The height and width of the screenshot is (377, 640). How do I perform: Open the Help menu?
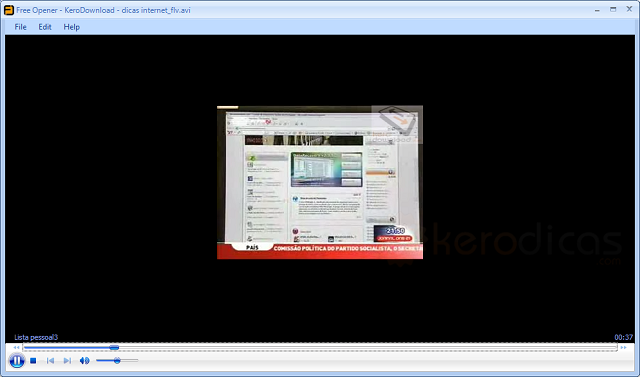point(71,27)
